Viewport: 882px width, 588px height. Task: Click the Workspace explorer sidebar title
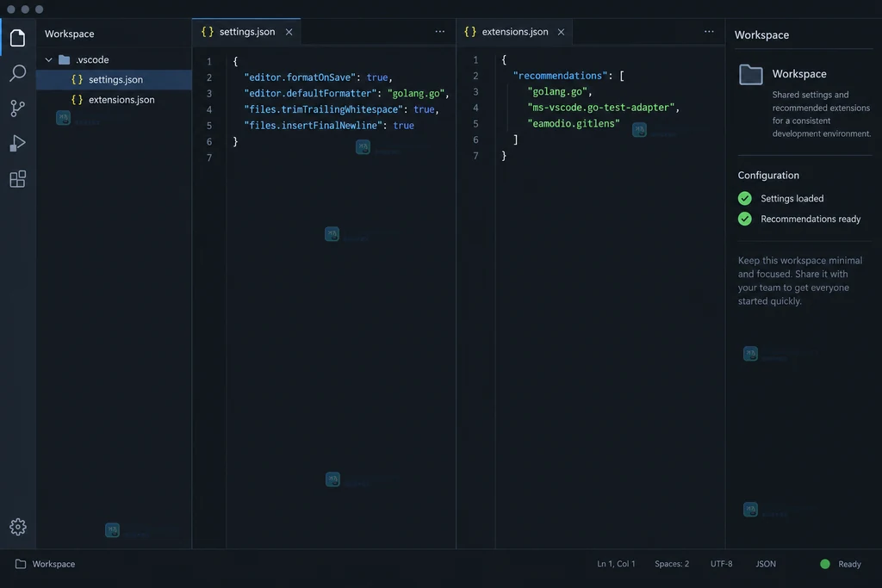[69, 34]
